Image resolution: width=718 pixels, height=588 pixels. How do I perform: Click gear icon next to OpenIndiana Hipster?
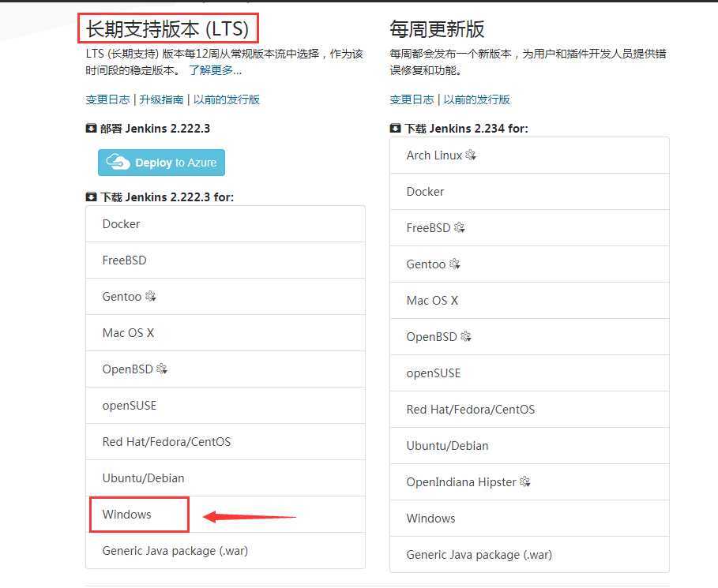pyautogui.click(x=524, y=481)
